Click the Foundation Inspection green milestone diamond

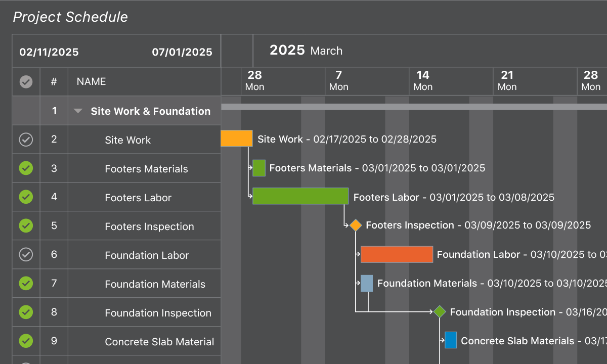[x=439, y=312]
